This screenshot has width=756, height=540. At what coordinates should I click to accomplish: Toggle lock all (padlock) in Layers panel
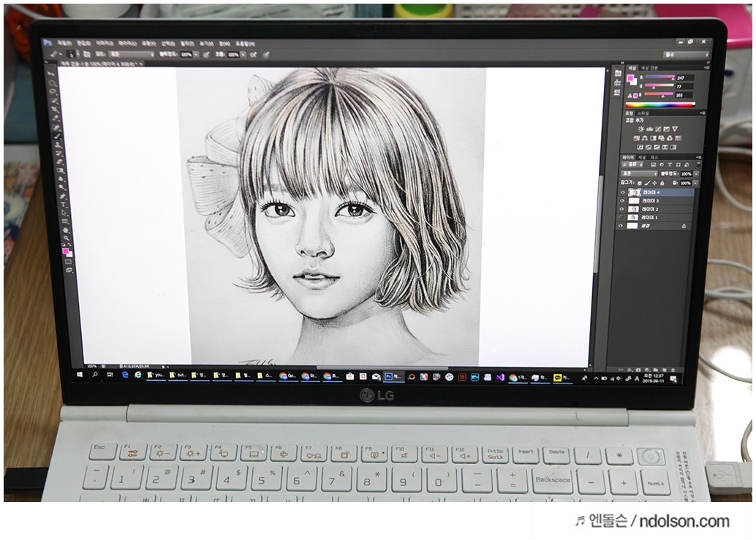click(662, 183)
